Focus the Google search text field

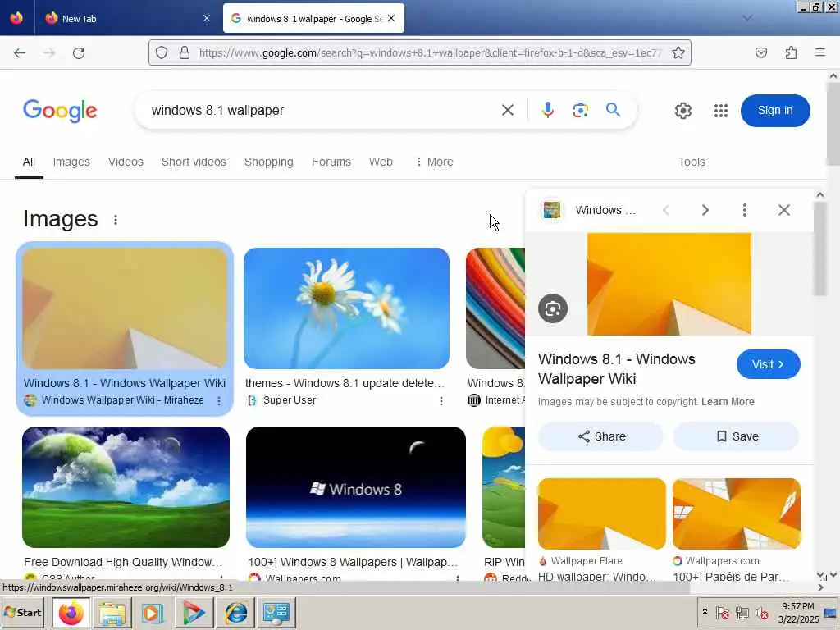pyautogui.click(x=322, y=111)
